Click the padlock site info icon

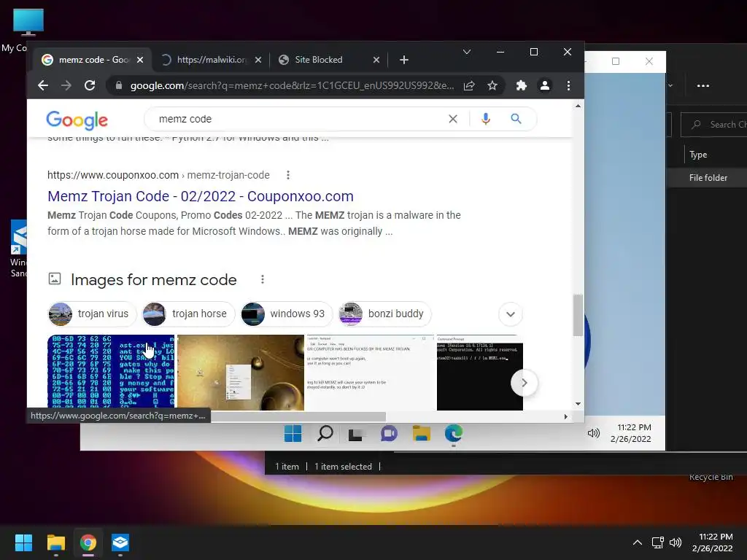[119, 86]
